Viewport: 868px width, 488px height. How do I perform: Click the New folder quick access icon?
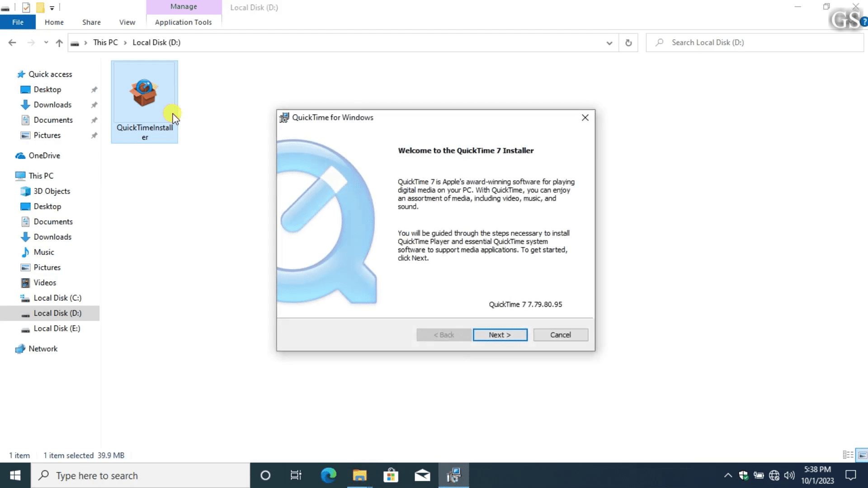[x=40, y=7]
